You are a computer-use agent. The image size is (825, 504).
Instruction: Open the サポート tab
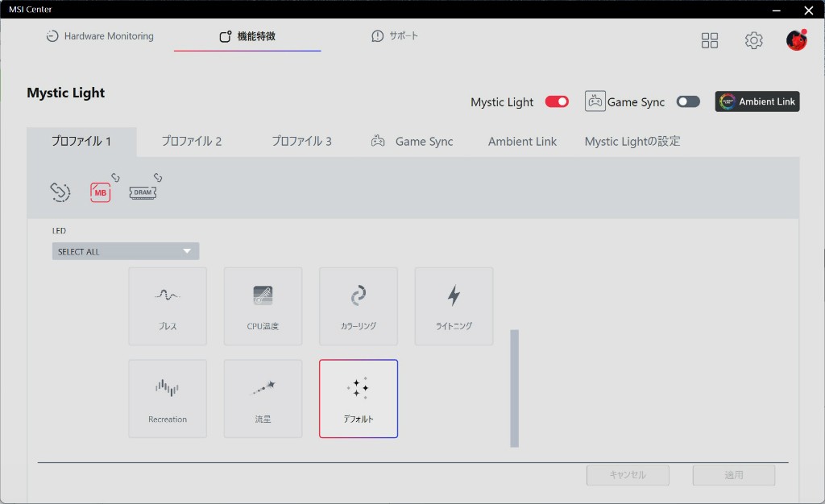coord(395,35)
